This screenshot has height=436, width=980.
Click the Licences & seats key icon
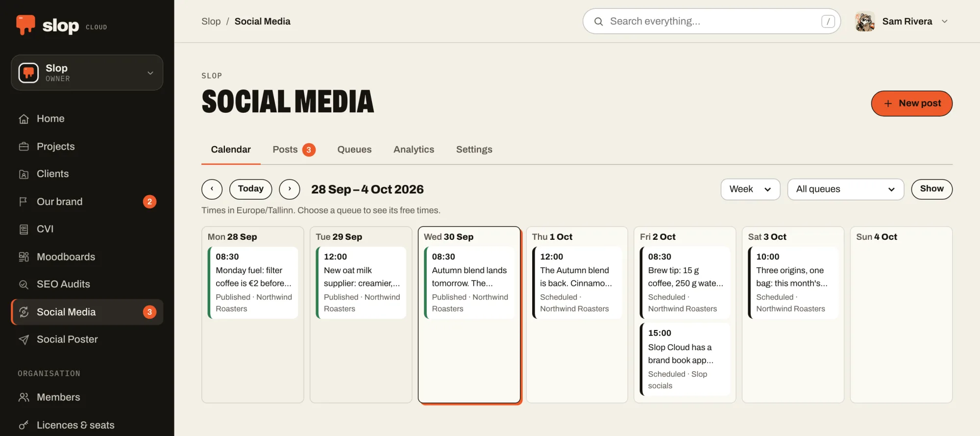(x=24, y=425)
